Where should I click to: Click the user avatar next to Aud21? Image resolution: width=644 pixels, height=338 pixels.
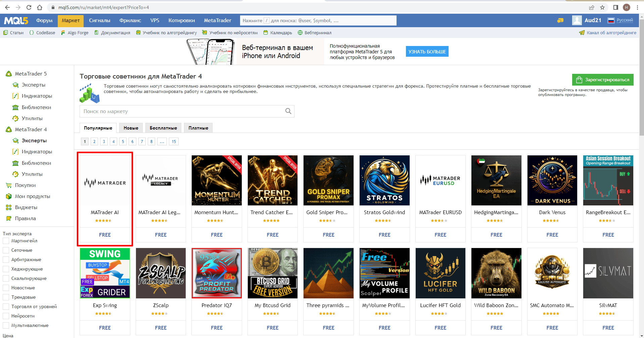[577, 20]
